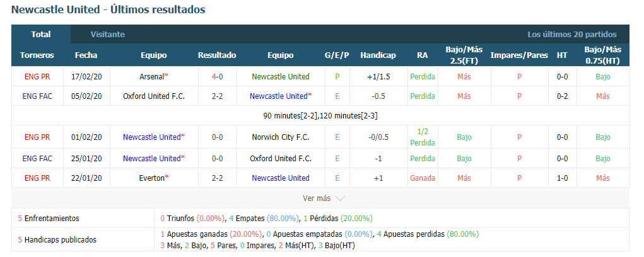Image resolution: width=644 pixels, height=257 pixels.
Task: Click the Fecha column header
Action: pyautogui.click(x=86, y=55)
